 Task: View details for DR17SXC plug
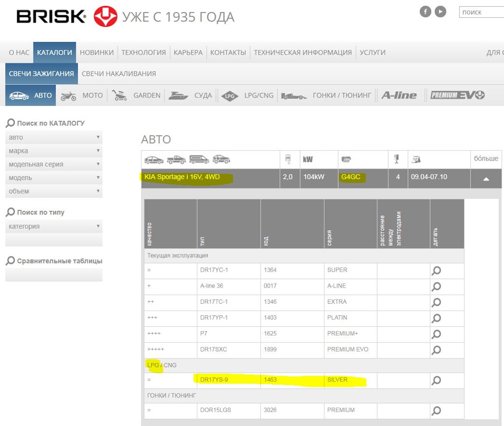click(436, 350)
